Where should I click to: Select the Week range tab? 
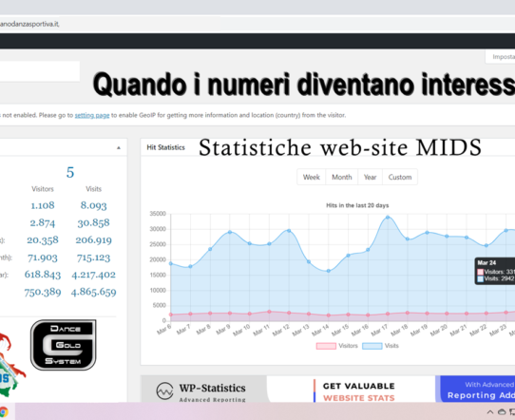click(312, 177)
